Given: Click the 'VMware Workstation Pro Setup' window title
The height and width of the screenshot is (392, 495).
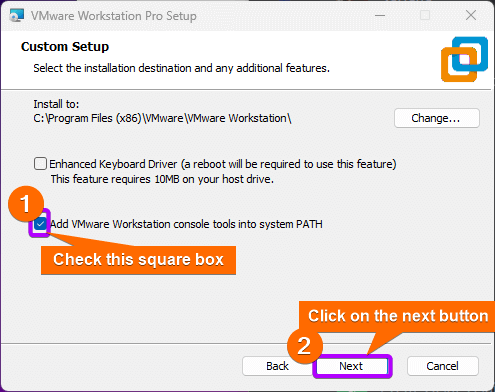Looking at the screenshot, I should pos(114,16).
